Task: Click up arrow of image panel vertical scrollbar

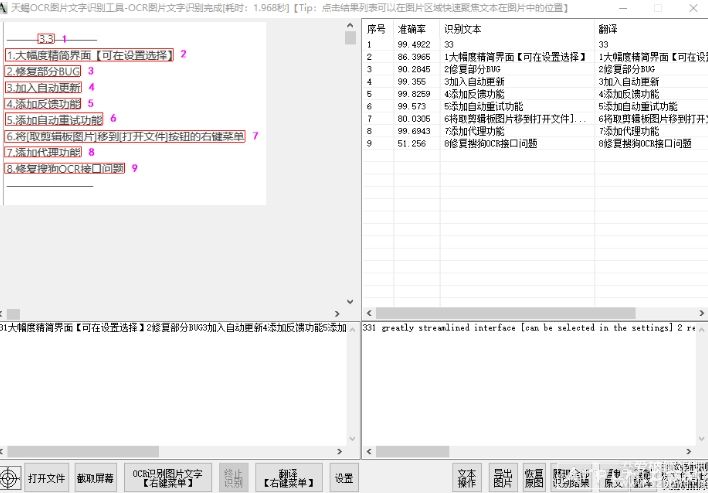Action: [350, 25]
